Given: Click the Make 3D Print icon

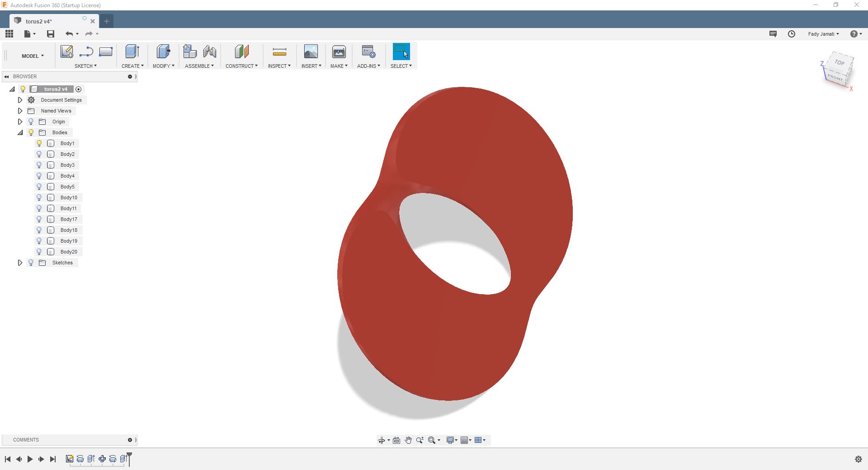Looking at the screenshot, I should 339,52.
